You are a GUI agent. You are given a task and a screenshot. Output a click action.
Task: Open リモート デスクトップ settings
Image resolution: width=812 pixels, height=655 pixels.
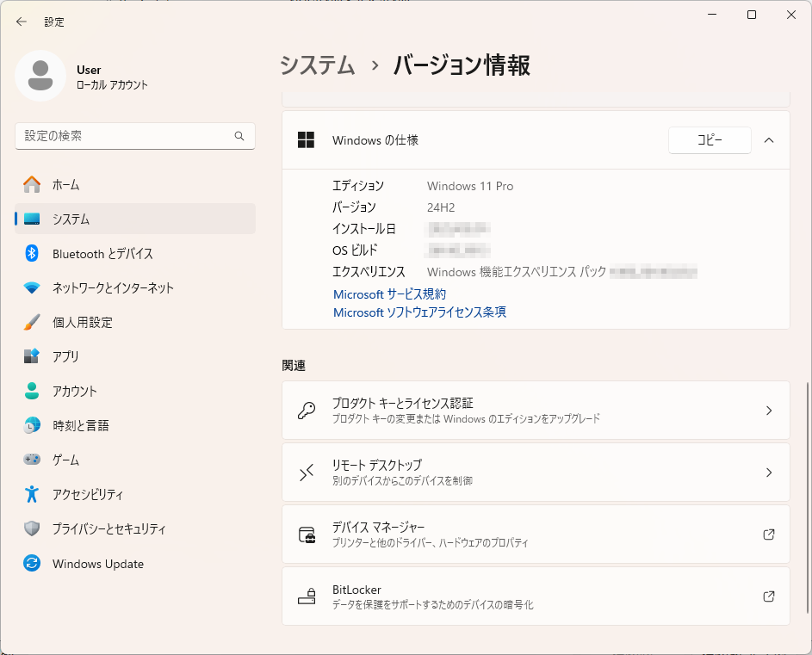536,473
